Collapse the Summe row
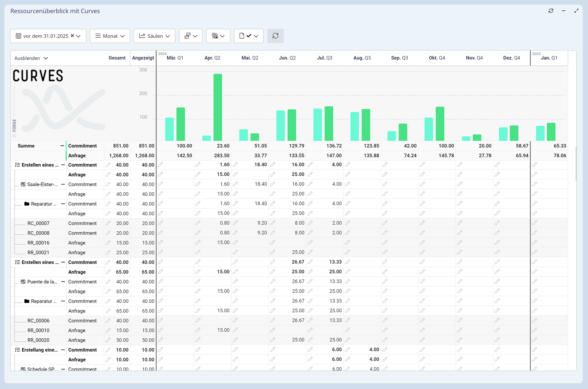Screen dimensions: 588x389 click(x=62, y=146)
